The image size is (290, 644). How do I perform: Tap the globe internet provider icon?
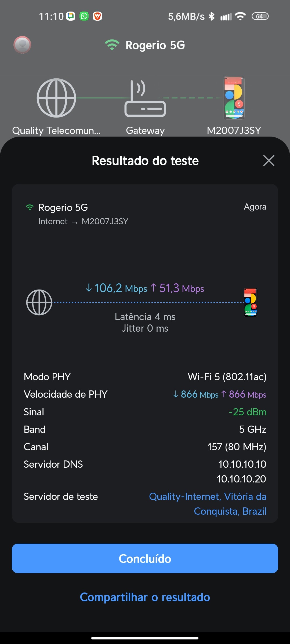[56, 98]
